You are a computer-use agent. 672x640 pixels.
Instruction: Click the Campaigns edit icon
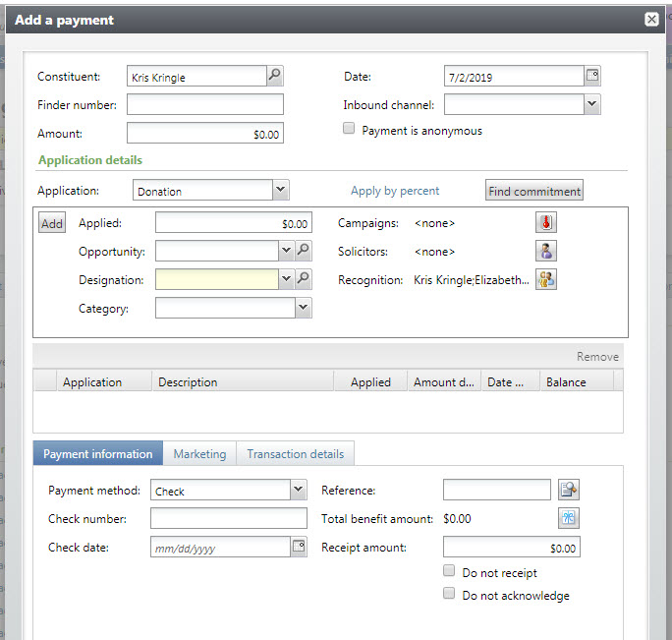pyautogui.click(x=546, y=223)
